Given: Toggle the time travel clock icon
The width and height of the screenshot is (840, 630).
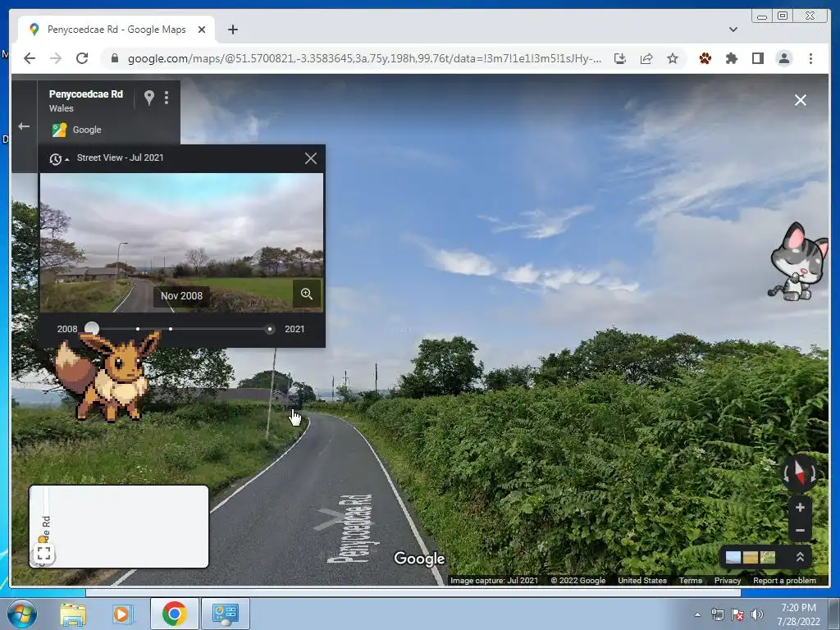Looking at the screenshot, I should [x=58, y=158].
